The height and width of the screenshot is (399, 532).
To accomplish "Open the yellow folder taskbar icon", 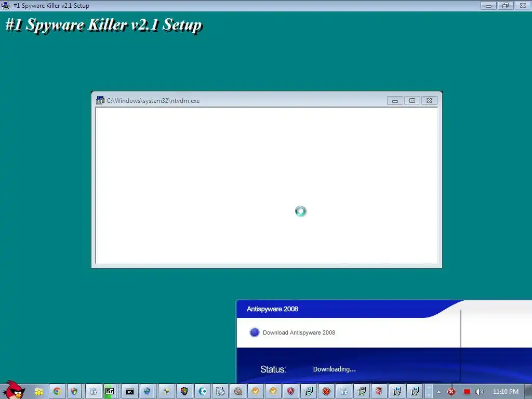I will click(39, 392).
